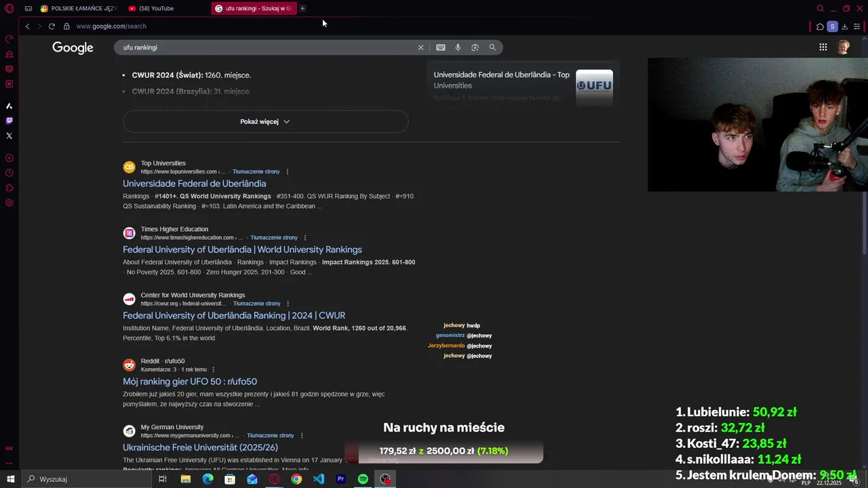Reload the page with the refresh icon
Image resolution: width=868 pixels, height=488 pixels.
tap(52, 26)
